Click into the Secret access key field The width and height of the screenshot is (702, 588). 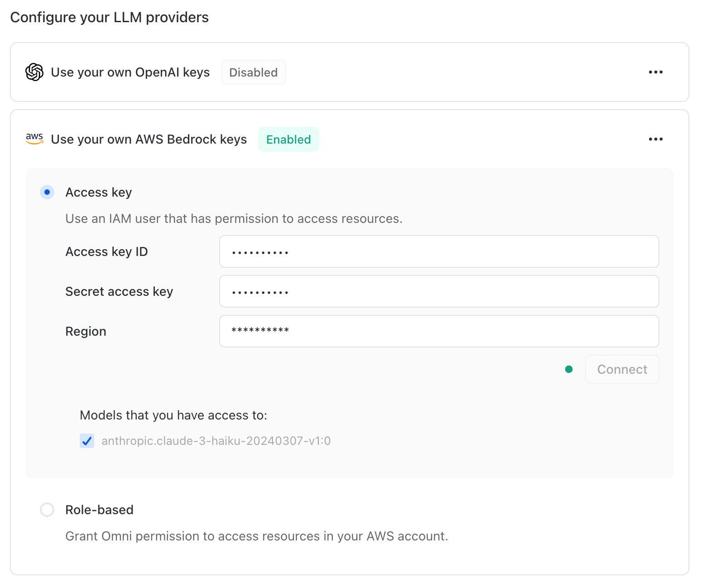(439, 291)
